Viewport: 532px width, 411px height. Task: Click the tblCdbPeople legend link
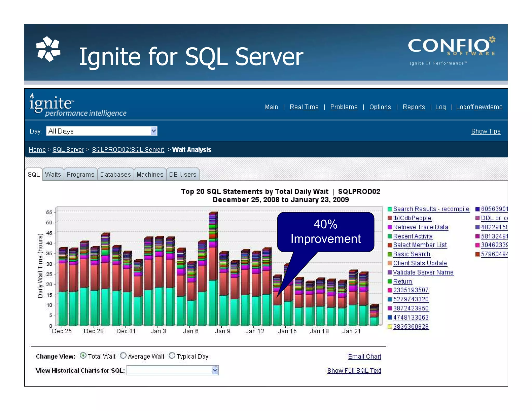(412, 218)
